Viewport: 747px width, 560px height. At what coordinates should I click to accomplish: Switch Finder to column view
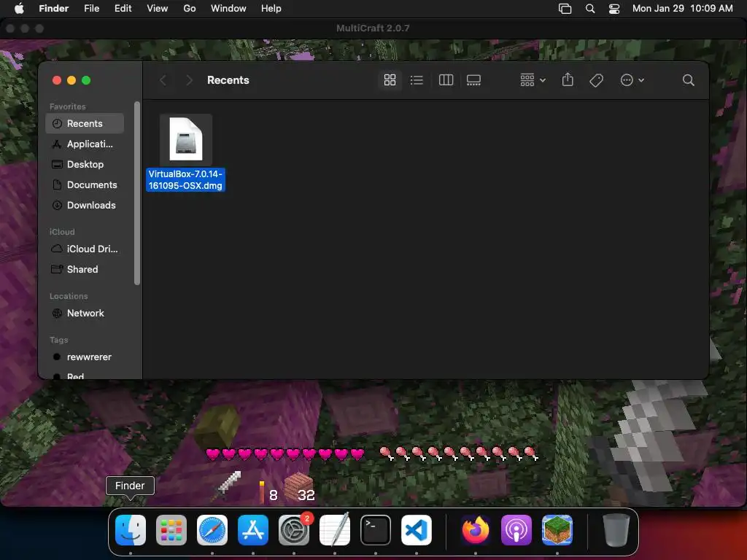[446, 80]
